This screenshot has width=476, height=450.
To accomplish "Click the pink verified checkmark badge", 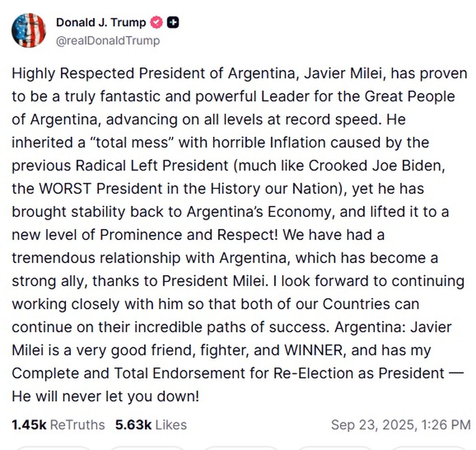I will point(156,23).
